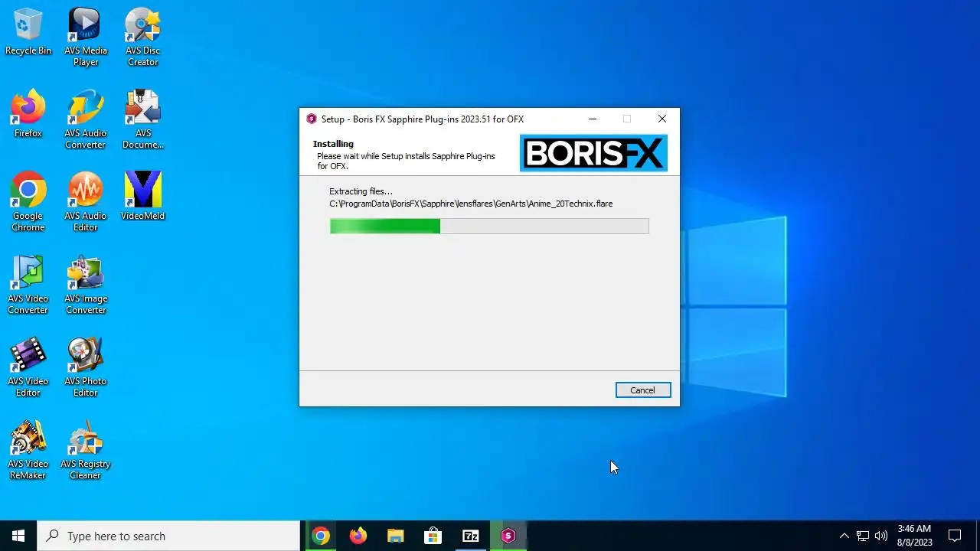
Task: Select AVS Audio Converter icon
Action: (x=85, y=119)
